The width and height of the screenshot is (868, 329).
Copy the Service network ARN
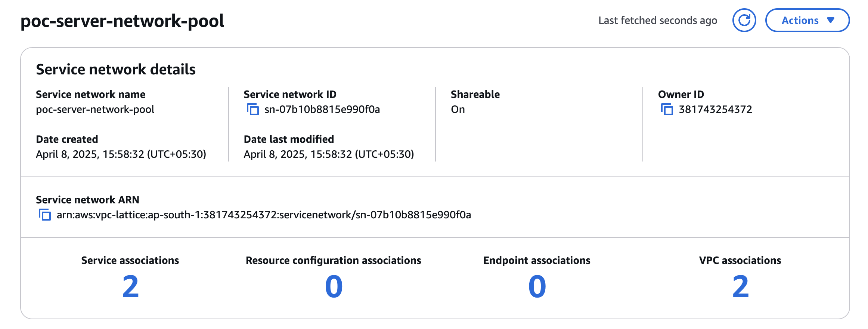45,215
